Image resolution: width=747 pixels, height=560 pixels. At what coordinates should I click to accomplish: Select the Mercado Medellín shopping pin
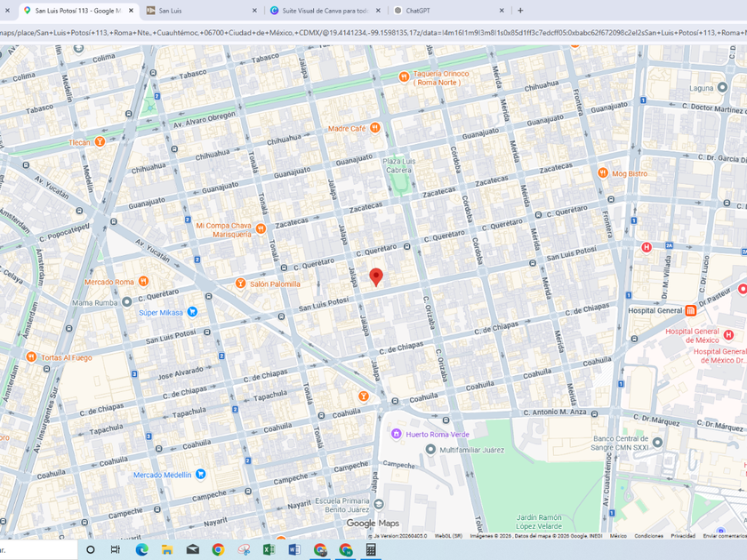[201, 474]
